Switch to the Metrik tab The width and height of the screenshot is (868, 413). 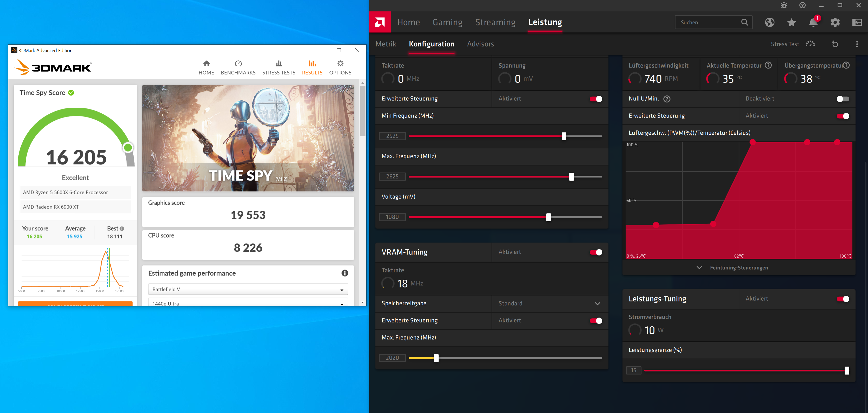coord(386,44)
